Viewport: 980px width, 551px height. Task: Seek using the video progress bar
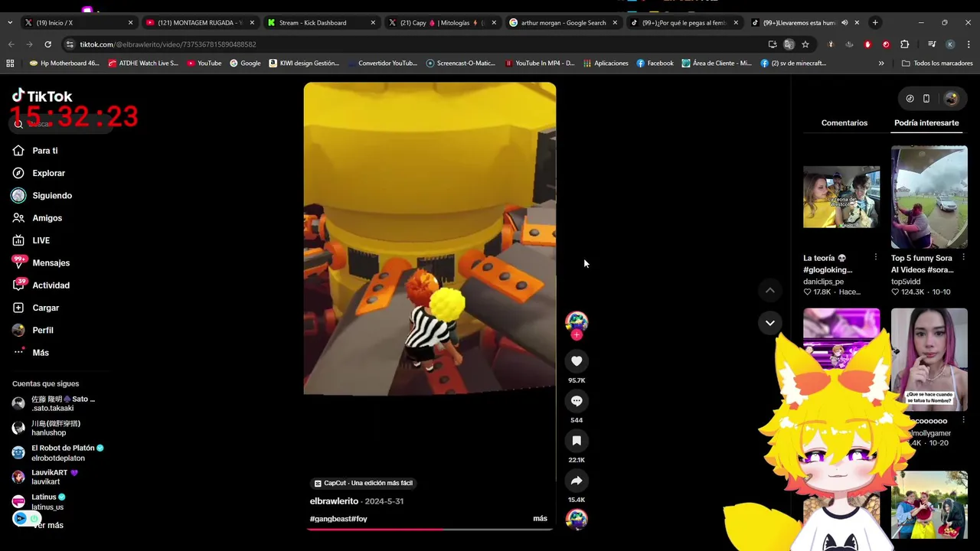[430, 529]
